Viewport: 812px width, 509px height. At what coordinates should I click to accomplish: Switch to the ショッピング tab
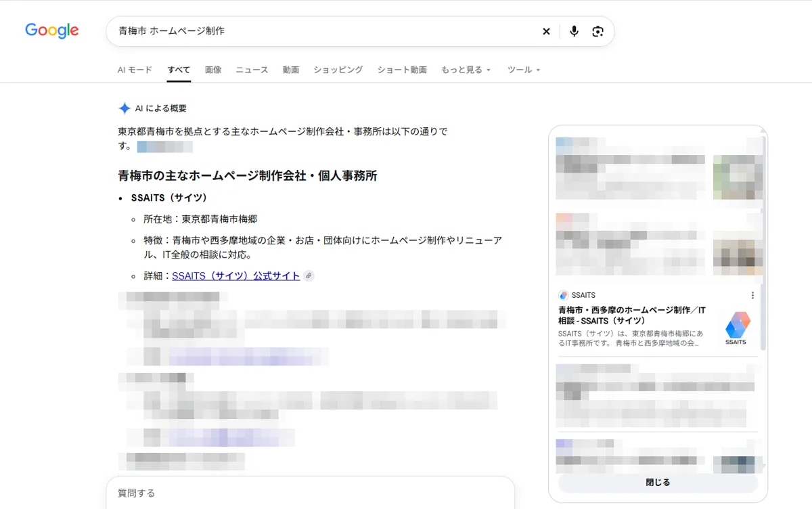pos(338,70)
